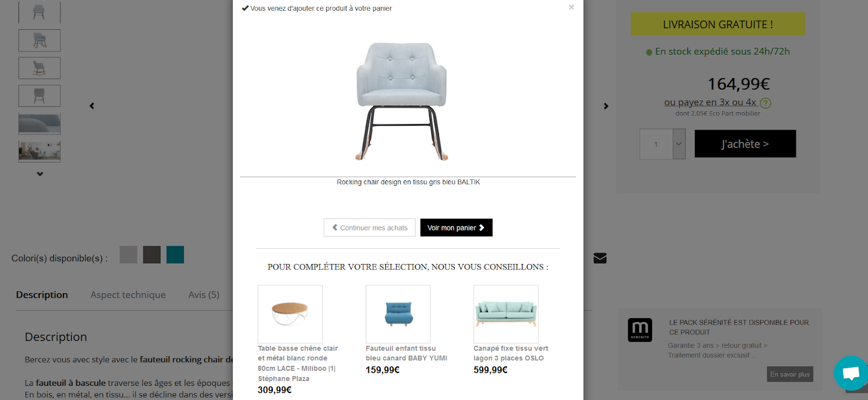
Task: Show previous product image arrow
Action: [x=92, y=106]
